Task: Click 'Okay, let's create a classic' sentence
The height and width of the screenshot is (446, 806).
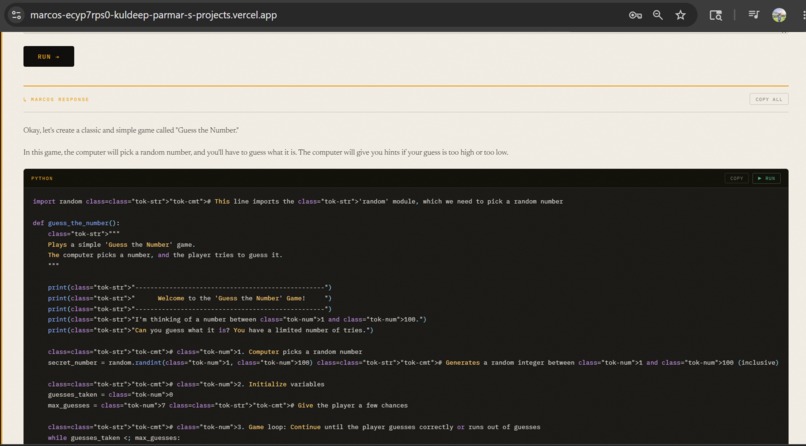Action: click(131, 131)
